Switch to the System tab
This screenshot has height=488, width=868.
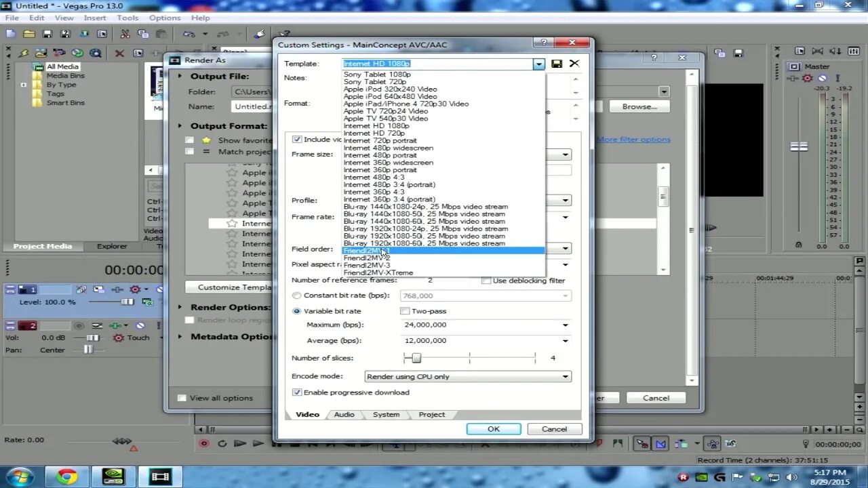click(x=386, y=415)
